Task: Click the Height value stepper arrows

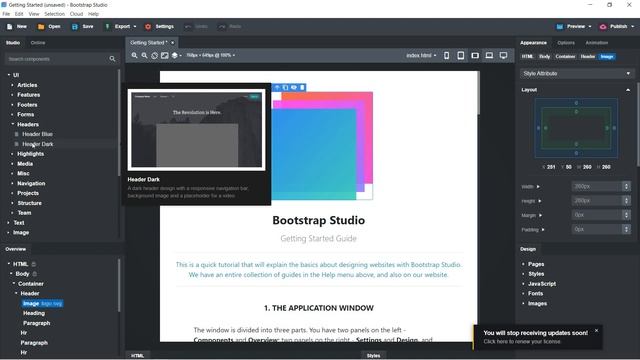Action: pos(626,200)
